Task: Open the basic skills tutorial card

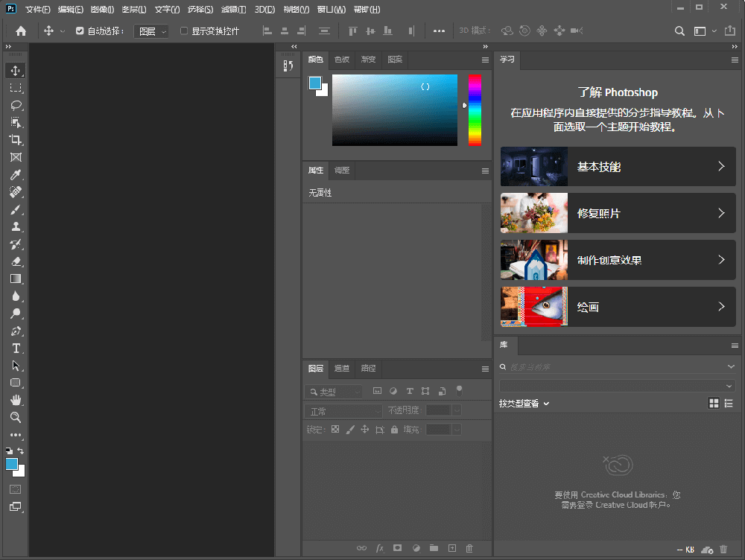Action: (618, 167)
